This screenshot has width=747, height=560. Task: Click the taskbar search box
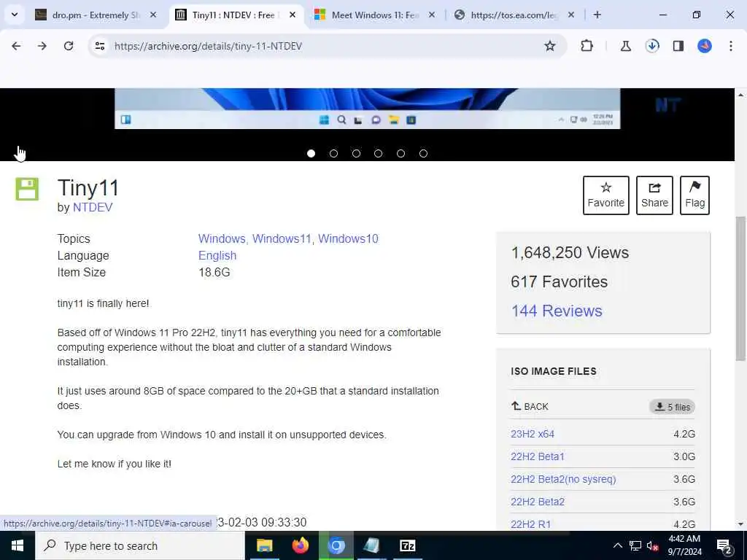tap(139, 545)
